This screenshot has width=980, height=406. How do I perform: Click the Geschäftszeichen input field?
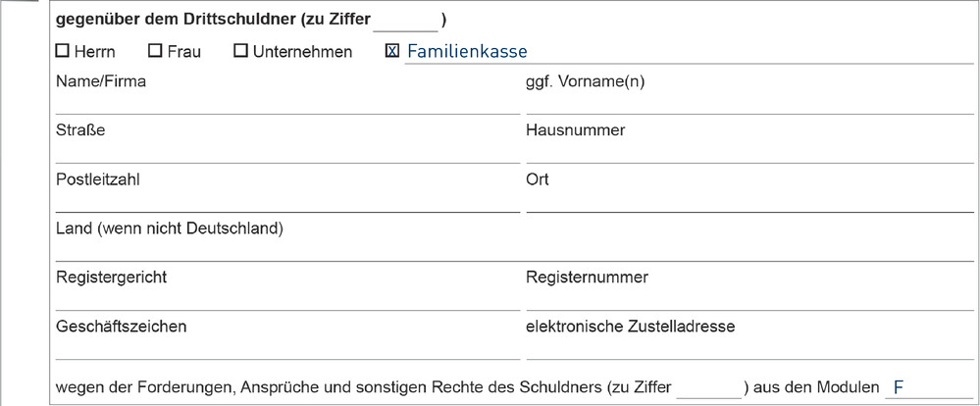(287, 348)
